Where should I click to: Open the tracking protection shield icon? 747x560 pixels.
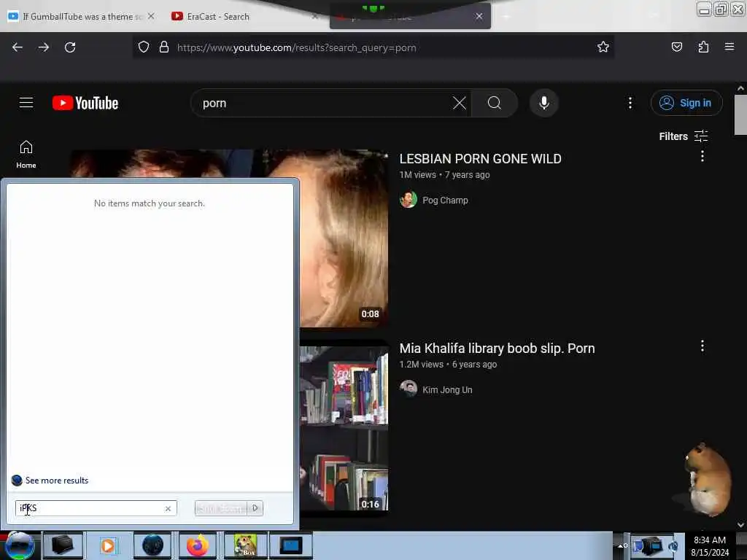click(x=144, y=47)
